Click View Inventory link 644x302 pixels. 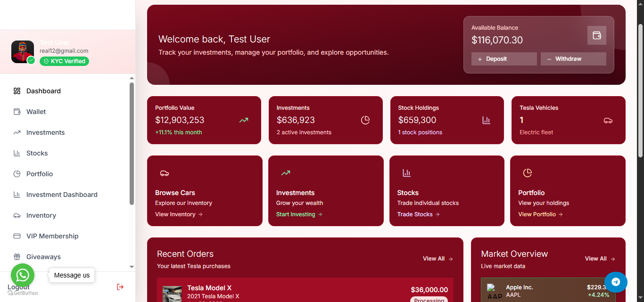(179, 214)
